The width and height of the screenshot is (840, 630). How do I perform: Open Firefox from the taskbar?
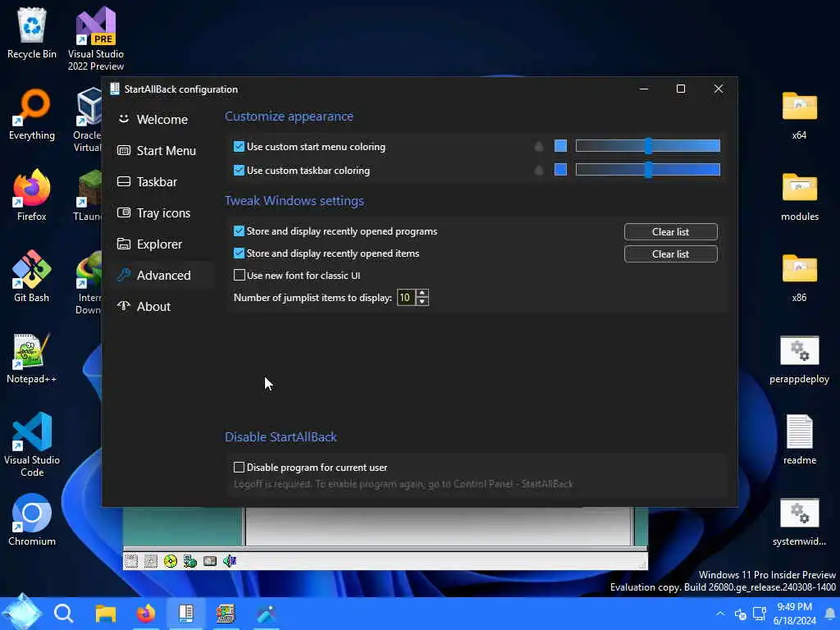(x=145, y=613)
